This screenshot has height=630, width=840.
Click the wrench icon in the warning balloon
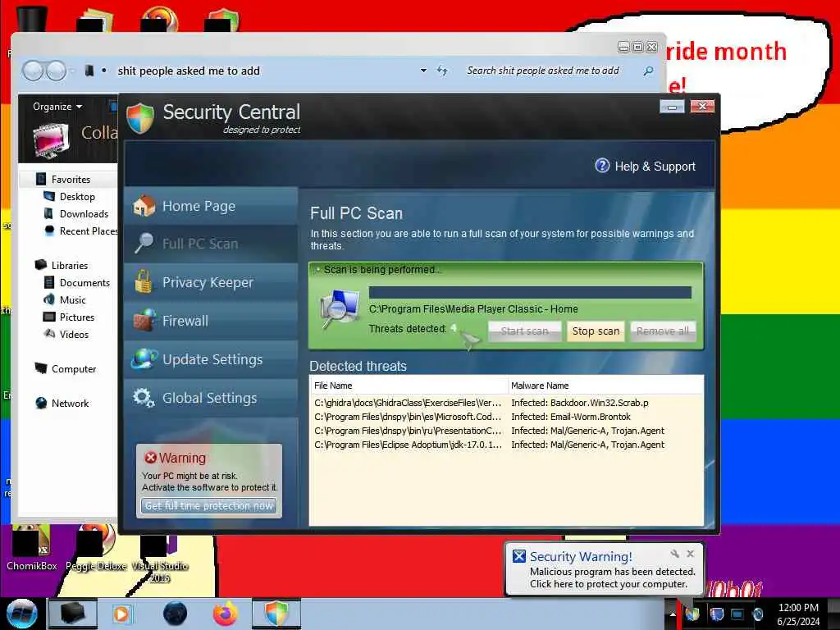point(674,554)
